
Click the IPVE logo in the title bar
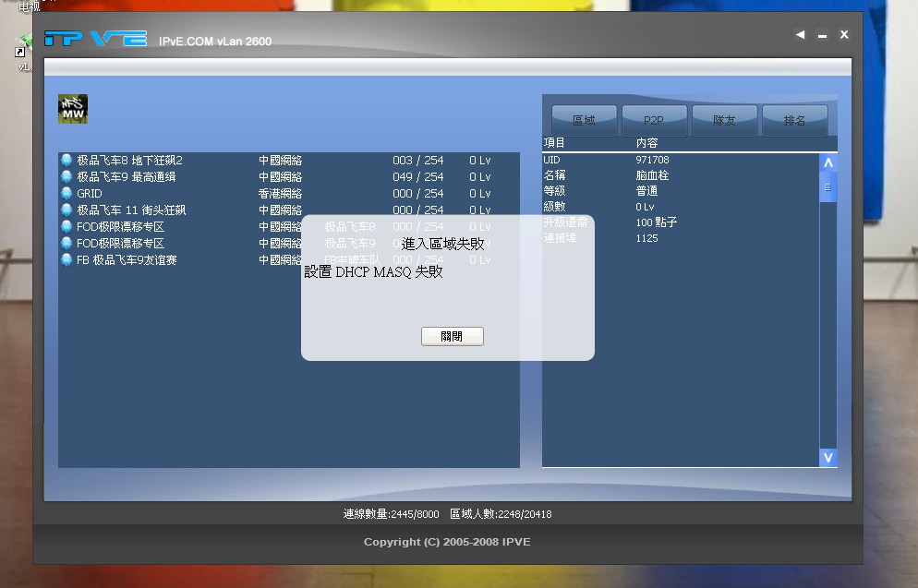pos(96,39)
